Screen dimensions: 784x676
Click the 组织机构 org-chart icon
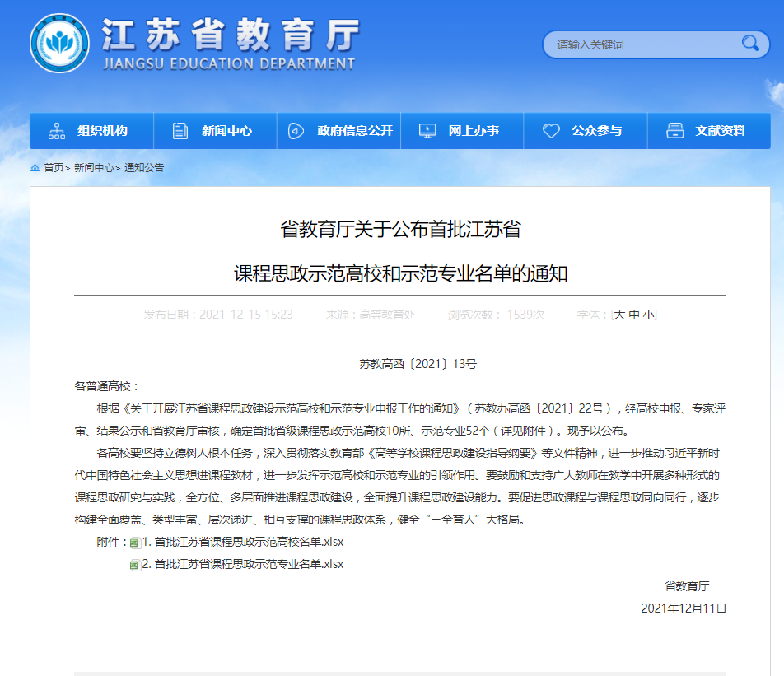(x=57, y=131)
